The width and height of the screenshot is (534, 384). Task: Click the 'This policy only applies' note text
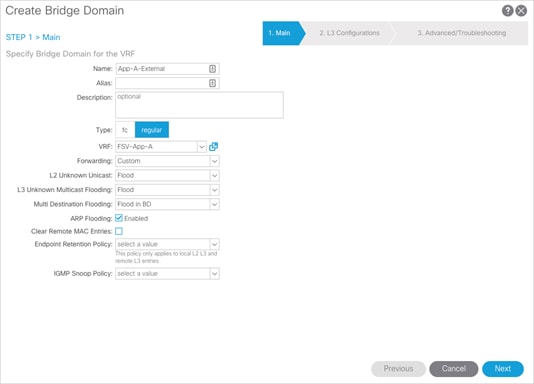[166, 257]
